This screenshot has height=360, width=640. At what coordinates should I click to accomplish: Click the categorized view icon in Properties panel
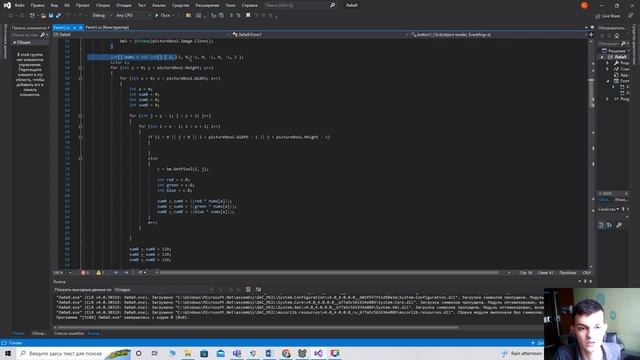[601, 225]
